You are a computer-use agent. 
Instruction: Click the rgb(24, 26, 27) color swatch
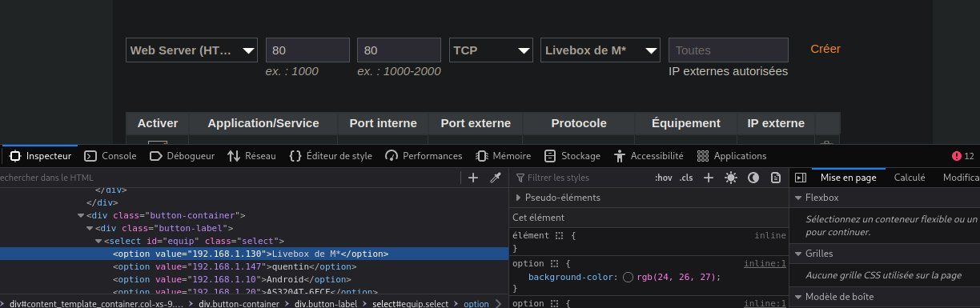[629, 277]
